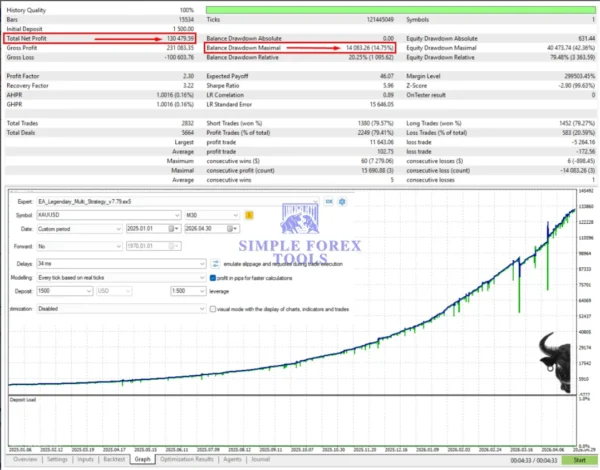Click the Total Net Profit value 130 479.59

tap(180, 38)
